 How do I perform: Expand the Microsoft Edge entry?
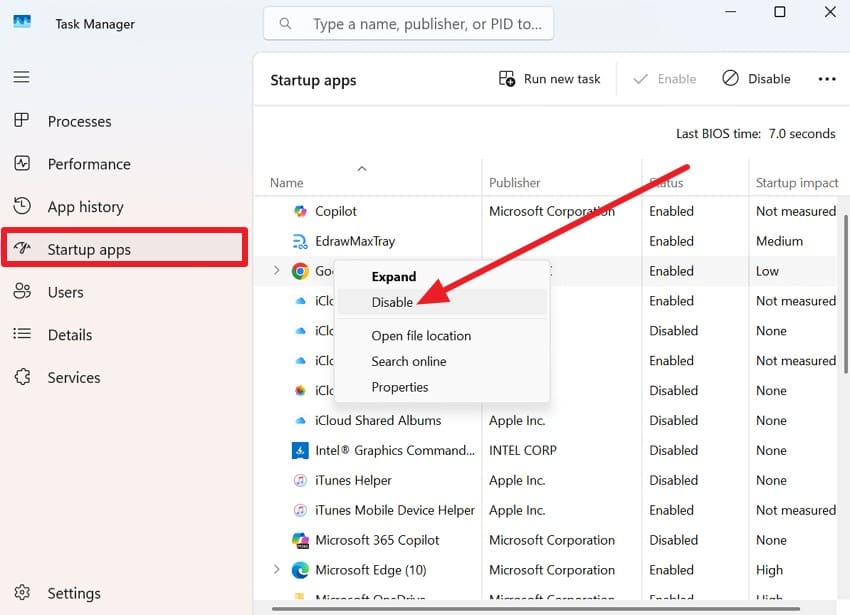tap(276, 570)
